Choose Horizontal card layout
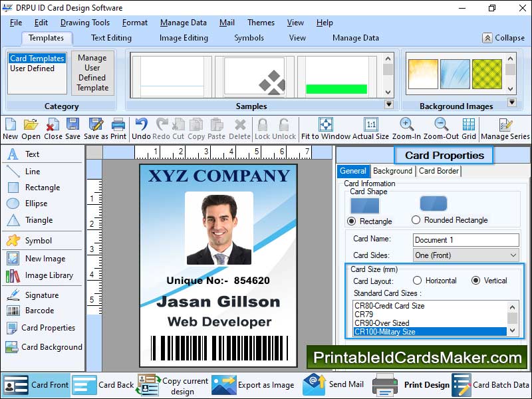Screen dimensions: 532x399 (418, 281)
